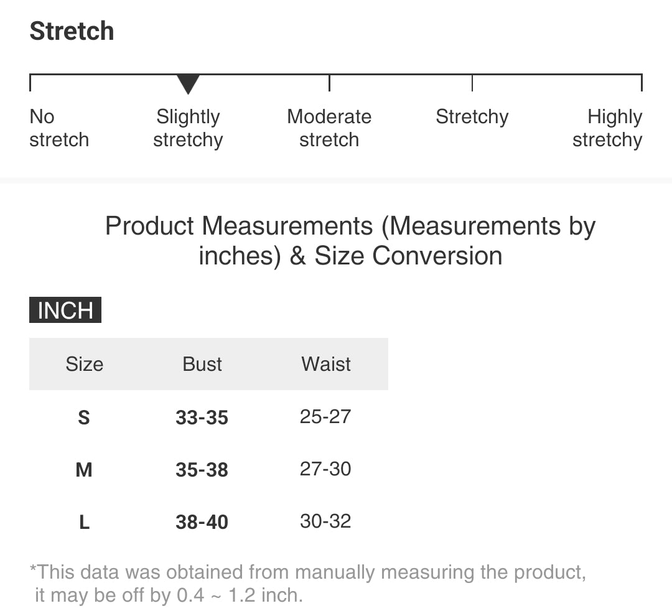This screenshot has height=616, width=672.
Task: Click the Bust column header
Action: 202,364
